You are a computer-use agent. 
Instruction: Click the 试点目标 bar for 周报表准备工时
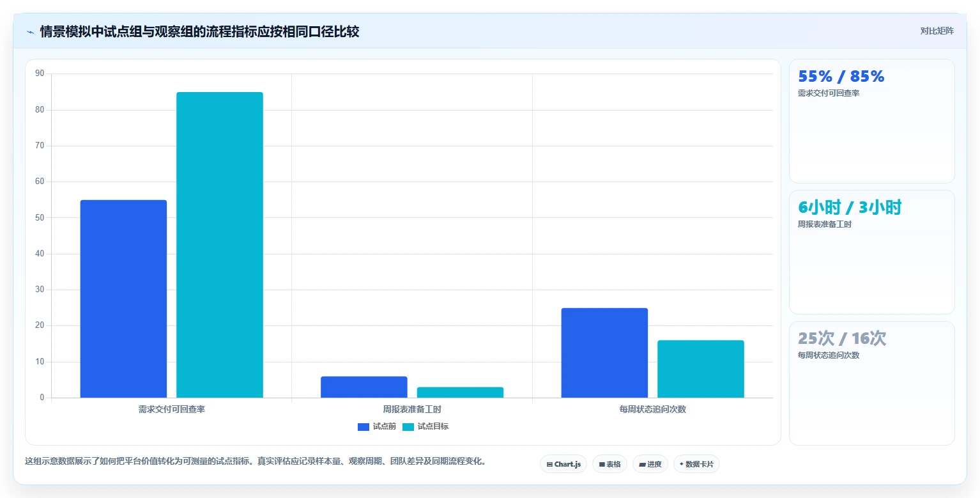[x=460, y=393]
